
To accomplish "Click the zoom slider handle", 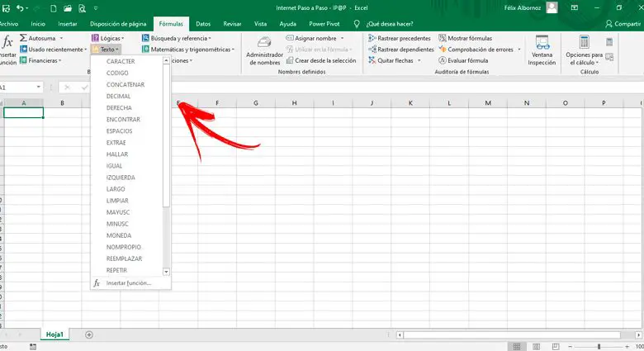I will (x=599, y=347).
